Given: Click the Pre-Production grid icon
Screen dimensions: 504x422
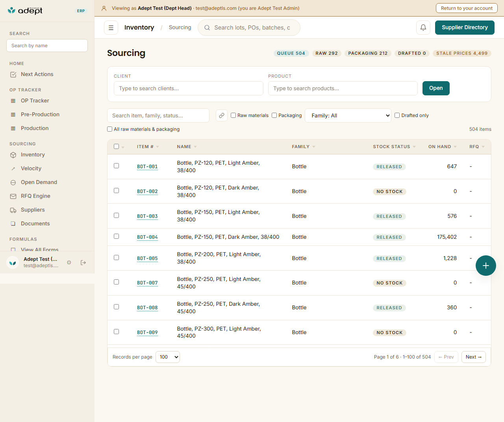Looking at the screenshot, I should point(13,115).
